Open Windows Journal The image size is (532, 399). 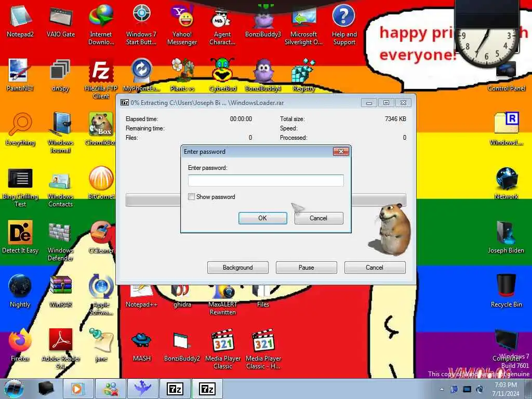coord(61,133)
